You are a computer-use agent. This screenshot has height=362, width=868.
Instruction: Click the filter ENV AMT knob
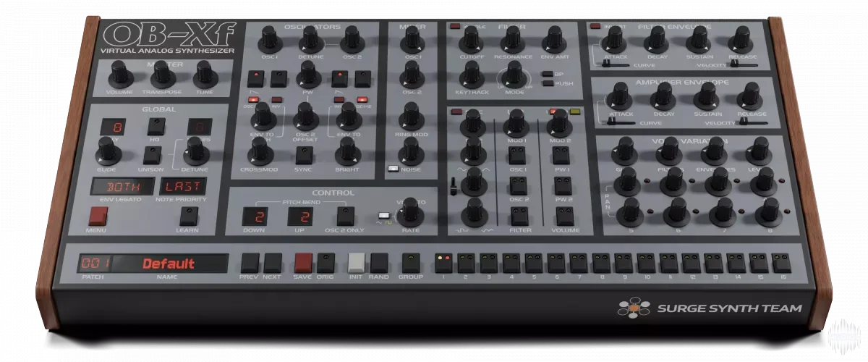coord(554,38)
